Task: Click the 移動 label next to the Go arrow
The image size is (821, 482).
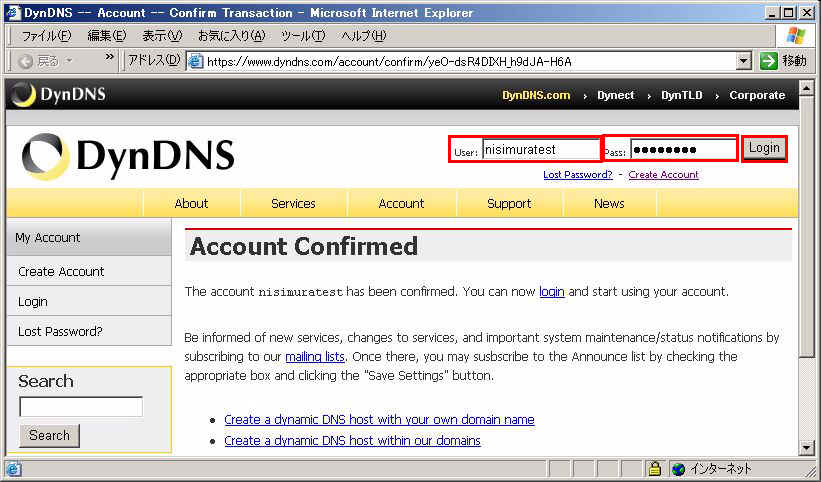Action: pos(794,61)
